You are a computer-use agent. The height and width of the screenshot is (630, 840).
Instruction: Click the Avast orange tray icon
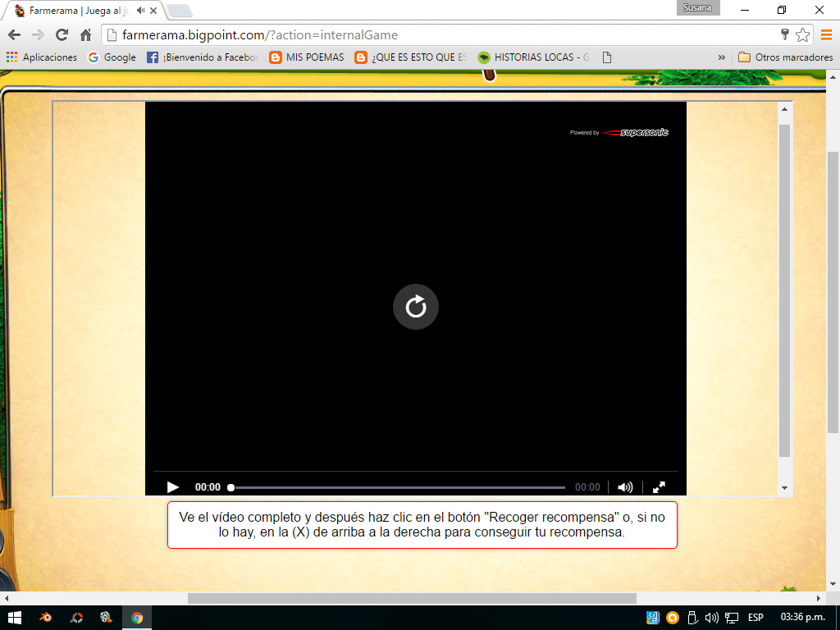(673, 618)
